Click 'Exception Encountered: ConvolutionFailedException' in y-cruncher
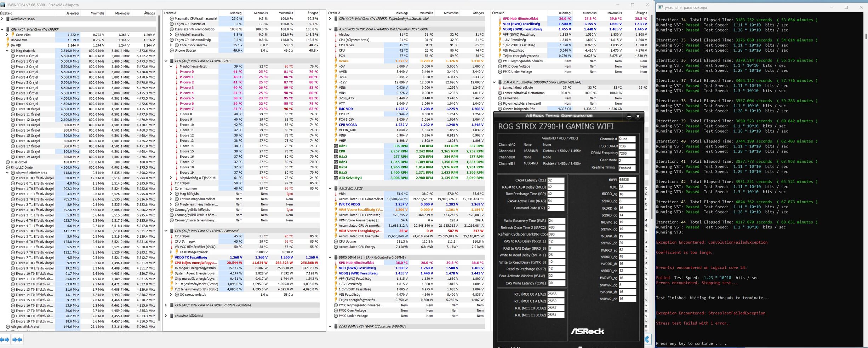Viewport: 868px width, 348px height. 712,242
